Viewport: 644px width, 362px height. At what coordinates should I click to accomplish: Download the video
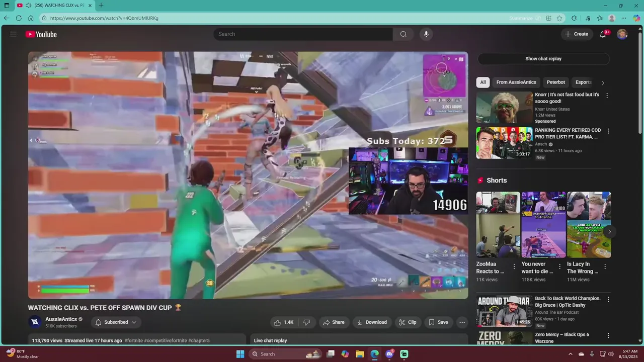pos(372,322)
